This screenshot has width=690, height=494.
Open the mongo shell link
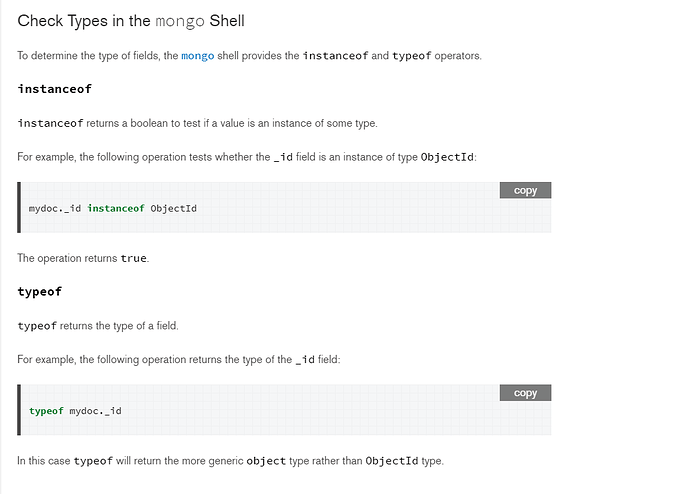point(196,56)
